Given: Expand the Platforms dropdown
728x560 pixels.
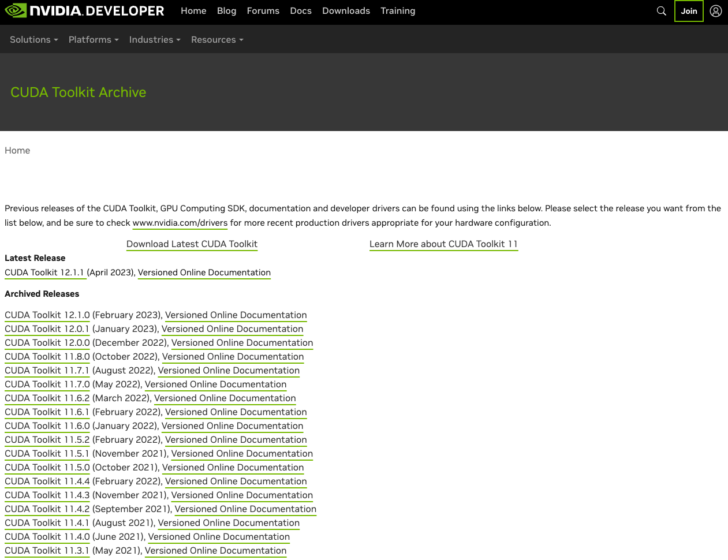Looking at the screenshot, I should pos(94,40).
